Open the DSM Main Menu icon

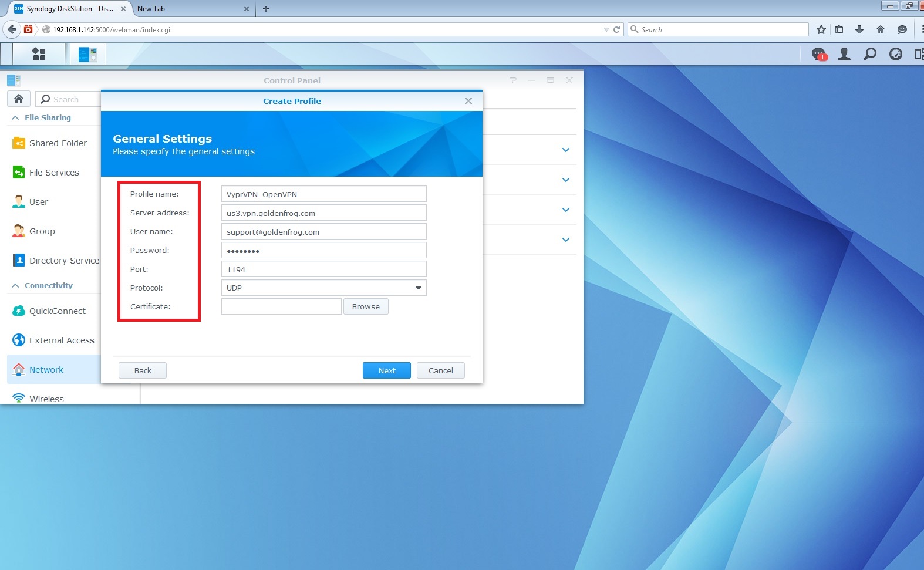[39, 54]
